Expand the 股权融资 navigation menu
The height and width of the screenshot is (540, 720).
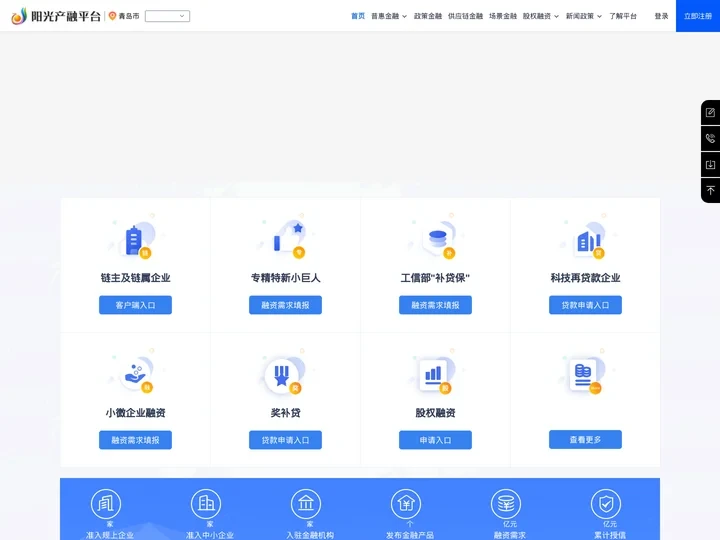point(540,16)
